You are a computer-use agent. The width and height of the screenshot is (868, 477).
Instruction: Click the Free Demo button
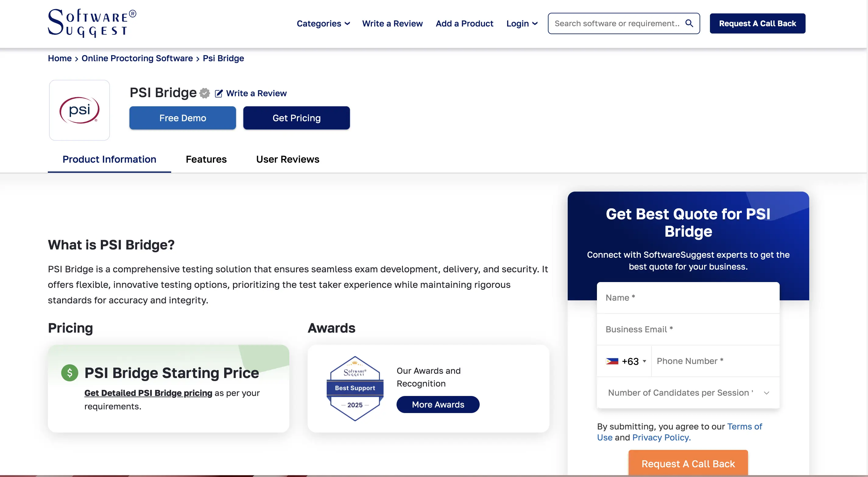pyautogui.click(x=182, y=118)
